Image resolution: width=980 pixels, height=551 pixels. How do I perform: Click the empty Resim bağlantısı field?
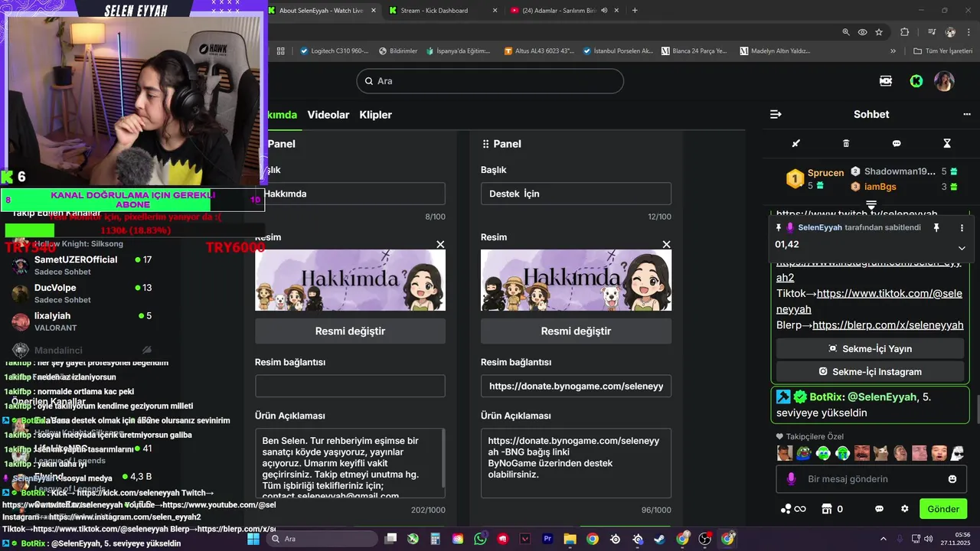pyautogui.click(x=350, y=386)
